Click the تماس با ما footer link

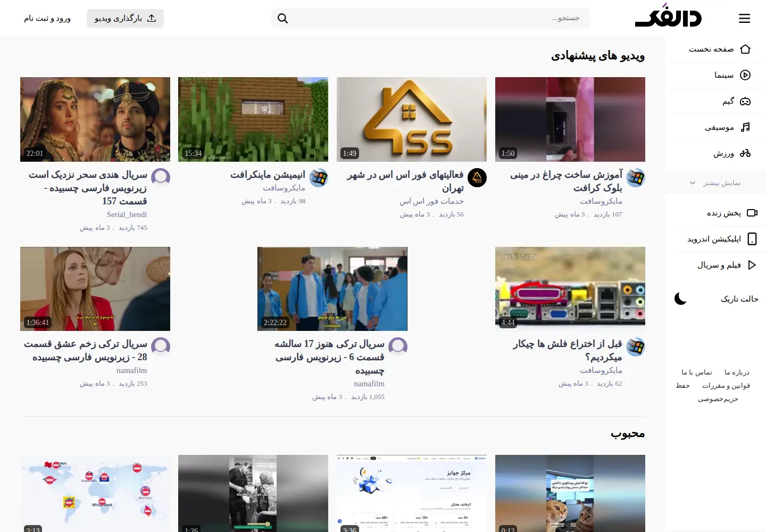(697, 372)
